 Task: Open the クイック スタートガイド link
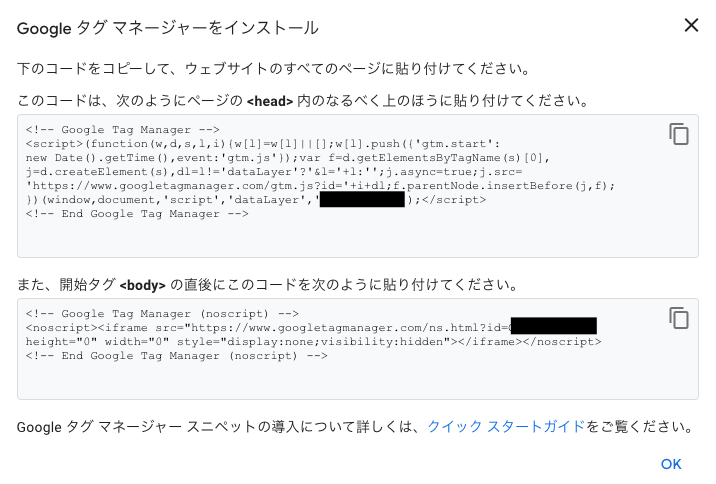click(x=506, y=426)
